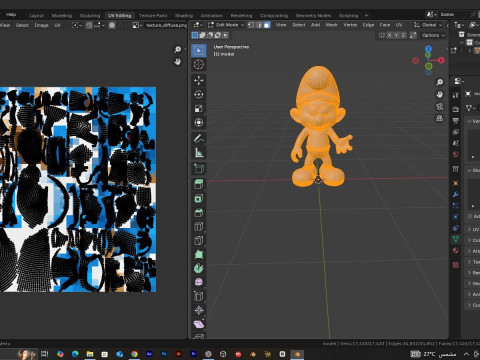Open the Material properties tab
This screenshot has width=480, height=360.
click(x=456, y=250)
